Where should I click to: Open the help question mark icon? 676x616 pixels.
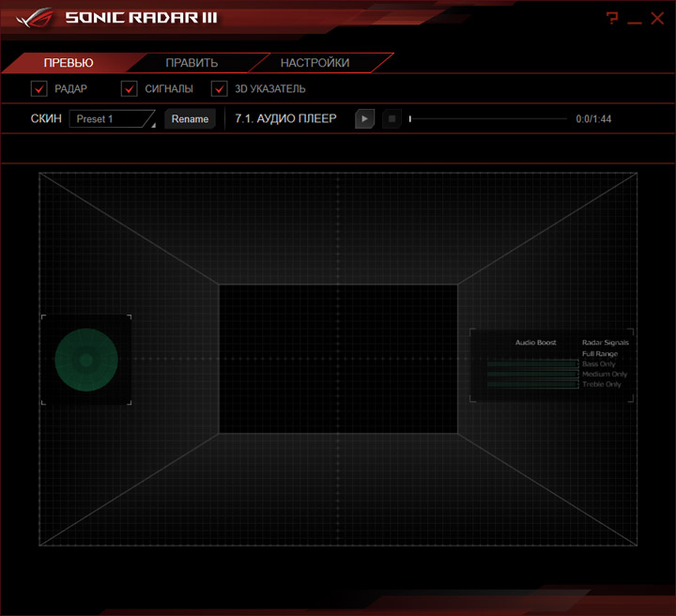point(612,18)
